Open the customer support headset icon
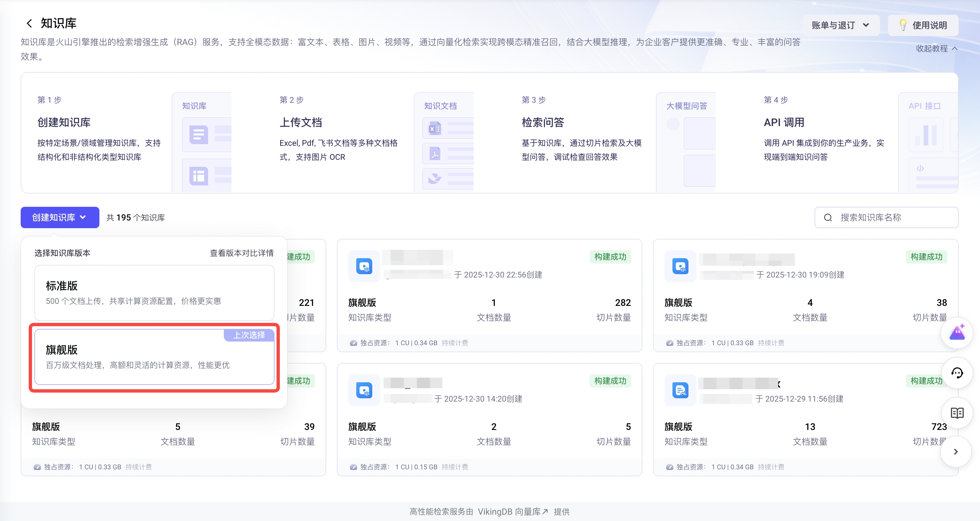 coord(957,373)
